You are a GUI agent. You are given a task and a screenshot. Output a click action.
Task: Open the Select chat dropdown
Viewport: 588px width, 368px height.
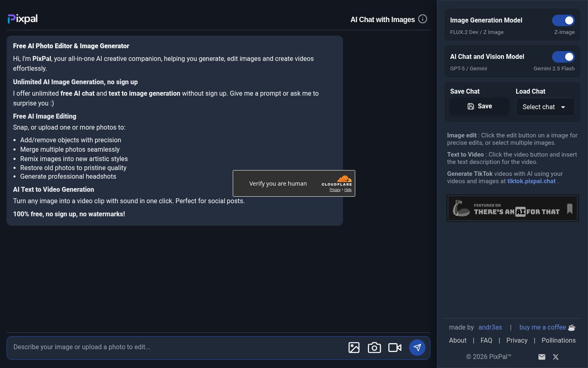[x=545, y=107]
